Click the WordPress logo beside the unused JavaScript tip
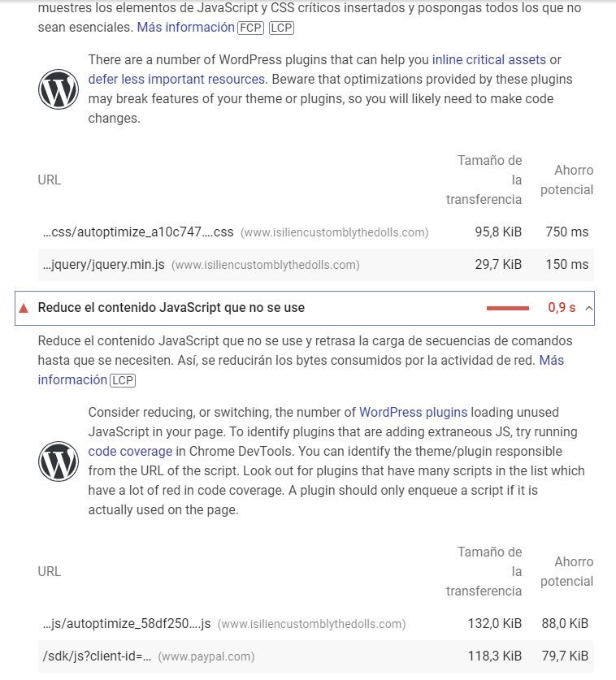The height and width of the screenshot is (680, 616). pos(59,461)
